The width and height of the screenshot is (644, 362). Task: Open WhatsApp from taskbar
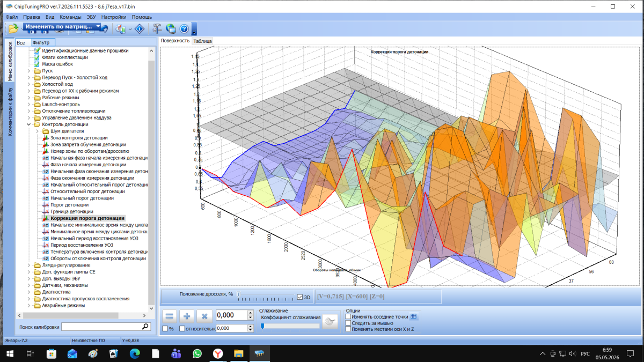coord(197,353)
